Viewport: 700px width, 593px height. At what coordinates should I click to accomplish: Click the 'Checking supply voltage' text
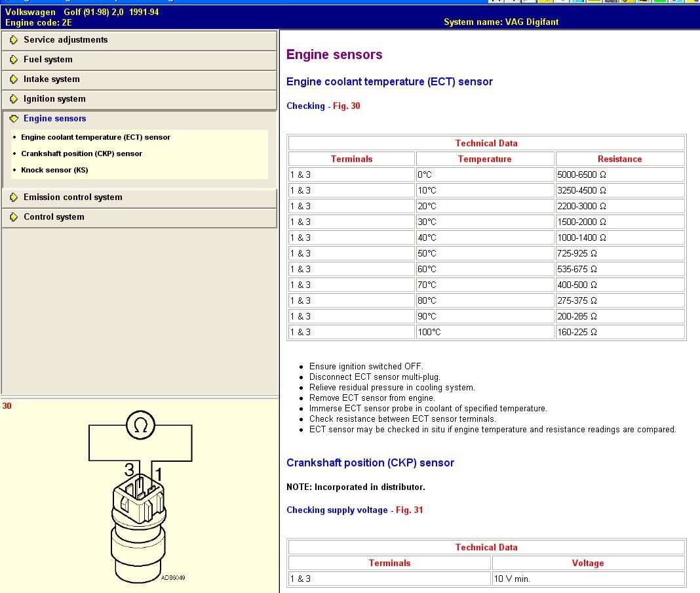coord(337,510)
